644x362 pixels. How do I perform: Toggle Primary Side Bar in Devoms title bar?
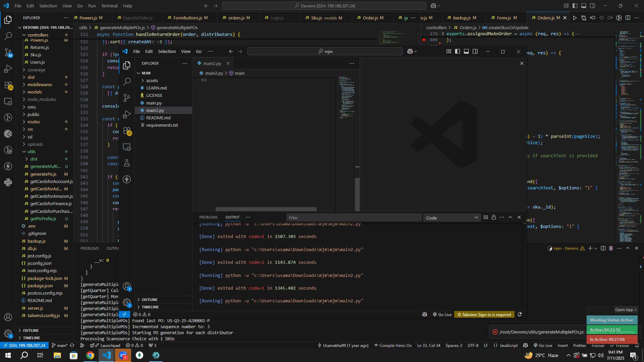[x=575, y=6]
